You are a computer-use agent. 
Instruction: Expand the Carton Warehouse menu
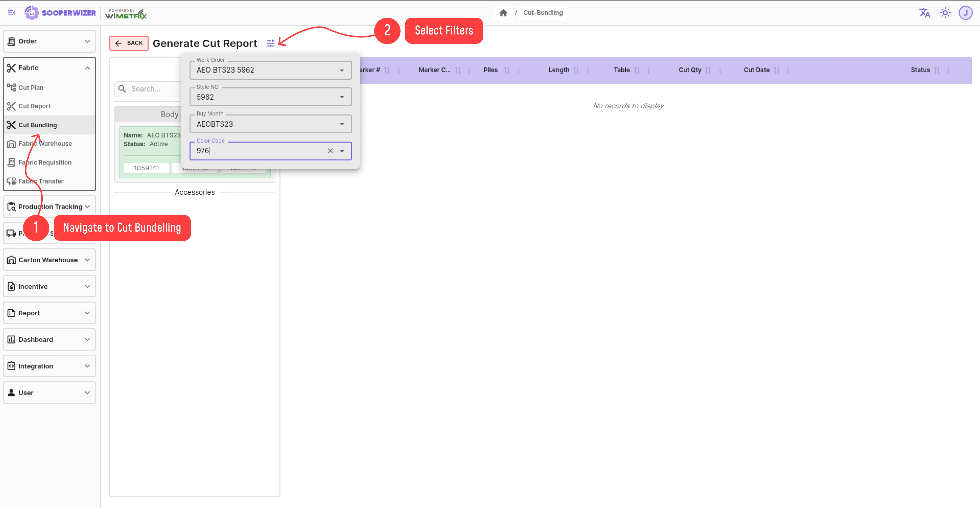pyautogui.click(x=49, y=260)
